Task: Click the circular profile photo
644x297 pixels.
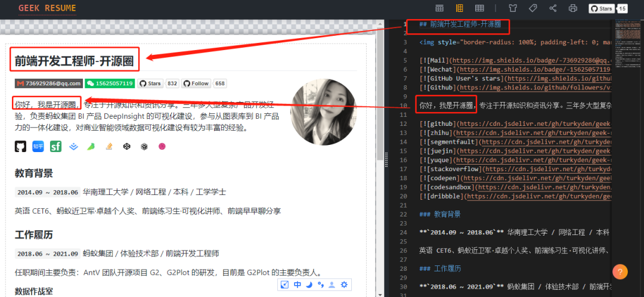Action: pos(324,112)
